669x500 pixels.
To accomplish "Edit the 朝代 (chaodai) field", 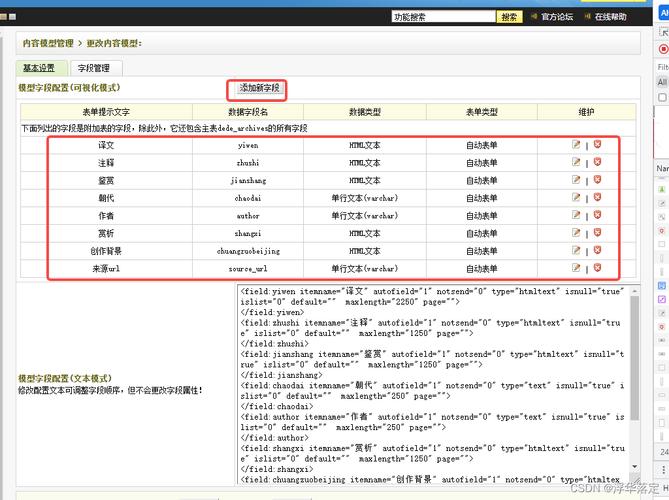I will 576,197.
